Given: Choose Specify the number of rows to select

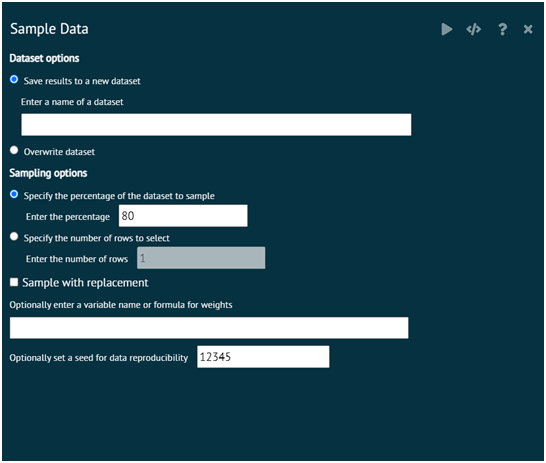Looking at the screenshot, I should tap(14, 237).
